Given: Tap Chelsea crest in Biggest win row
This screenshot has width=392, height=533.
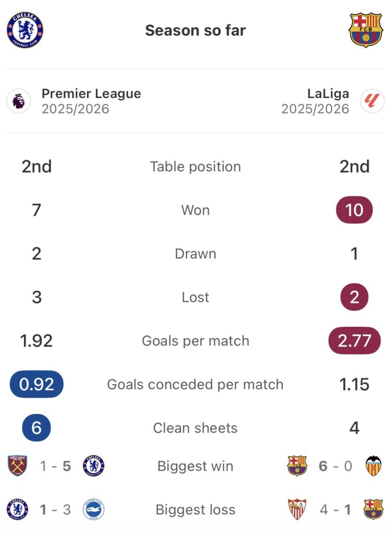Looking at the screenshot, I should click(94, 466).
